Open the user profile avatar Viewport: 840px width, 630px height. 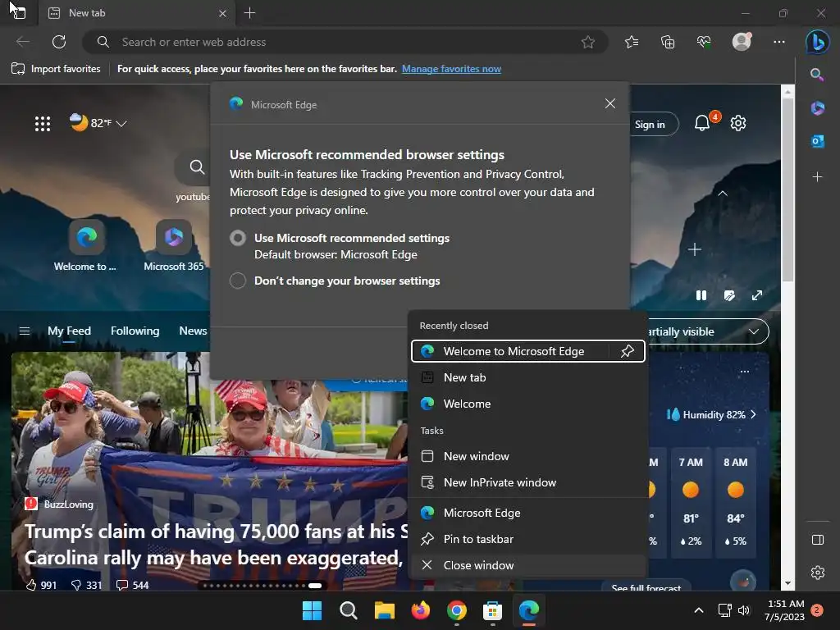click(742, 42)
